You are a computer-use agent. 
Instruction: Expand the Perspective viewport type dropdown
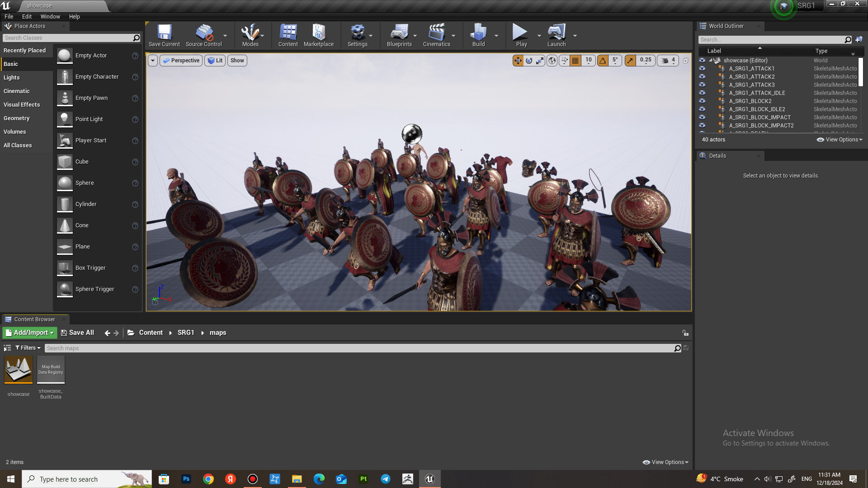[181, 61]
